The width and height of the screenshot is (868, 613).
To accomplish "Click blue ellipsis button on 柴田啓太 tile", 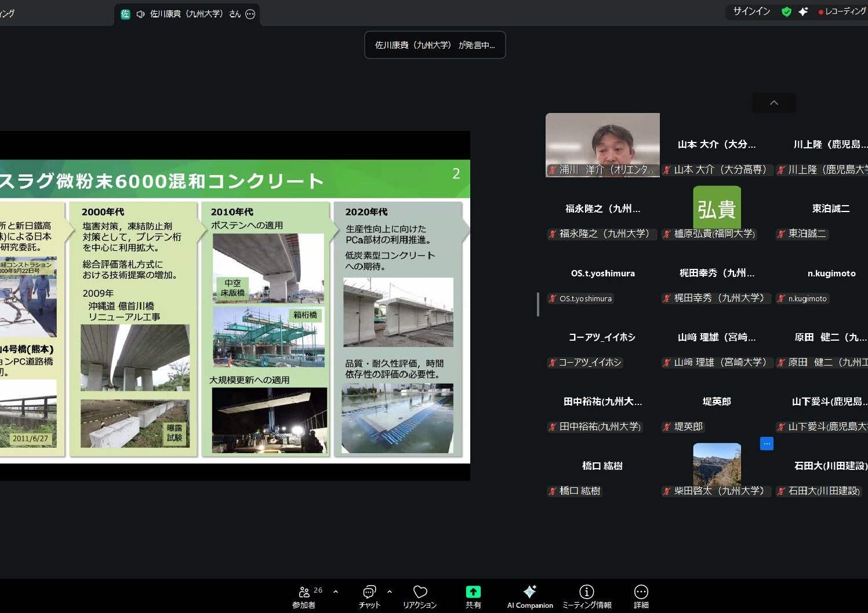I will click(x=767, y=444).
